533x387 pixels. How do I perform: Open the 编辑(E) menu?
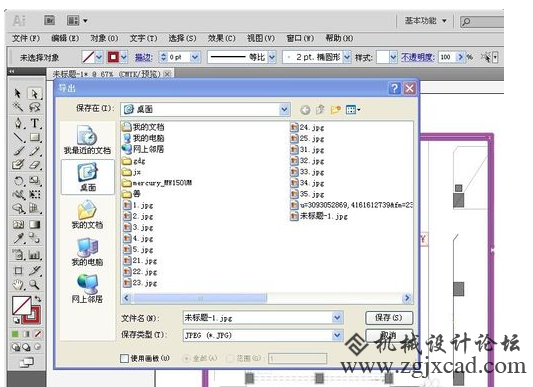(x=65, y=38)
